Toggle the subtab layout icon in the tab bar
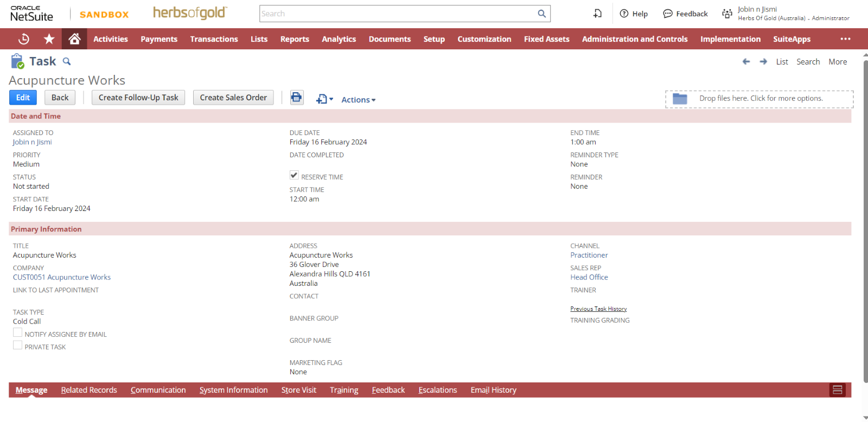Screen dimensions: 868x422 (x=837, y=390)
